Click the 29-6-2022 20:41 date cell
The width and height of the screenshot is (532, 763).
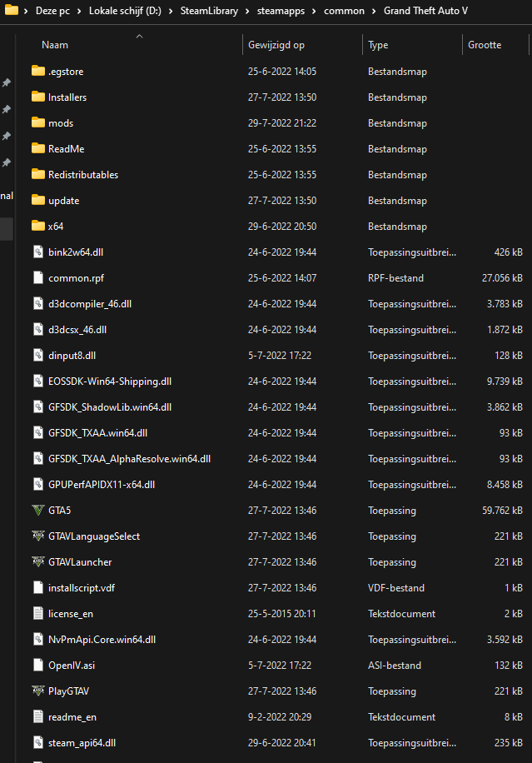pos(282,742)
